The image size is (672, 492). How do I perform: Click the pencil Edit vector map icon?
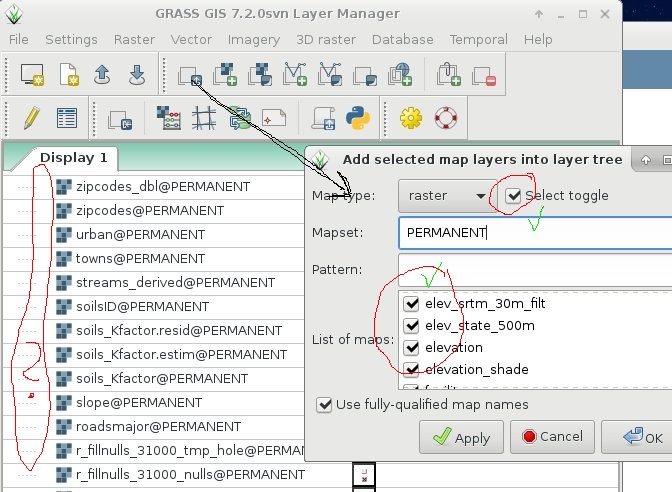[32, 118]
